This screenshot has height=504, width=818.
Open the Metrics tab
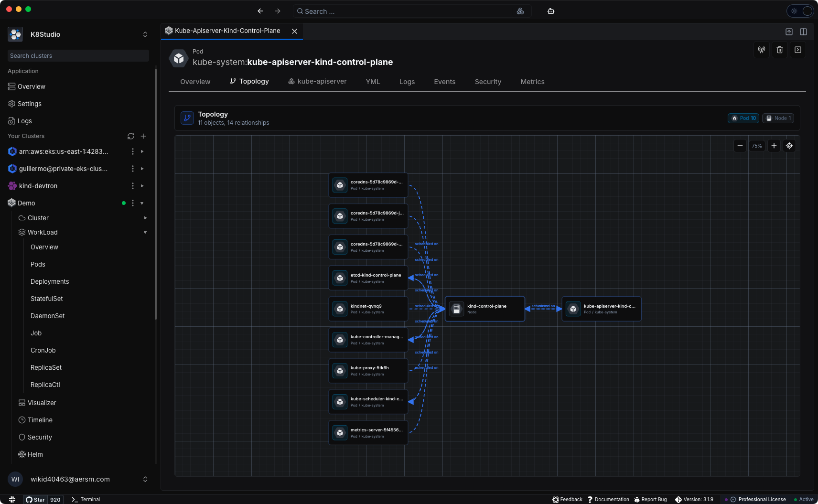tap(532, 82)
